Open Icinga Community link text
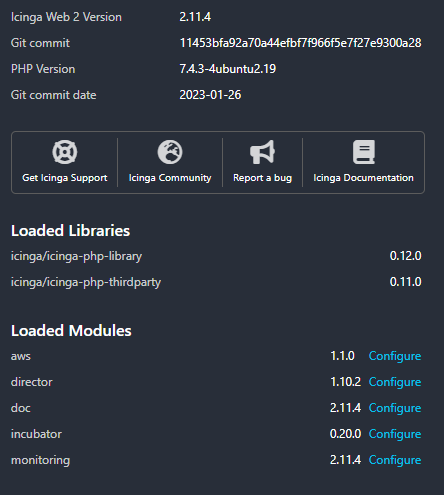The height and width of the screenshot is (495, 444). tap(170, 178)
